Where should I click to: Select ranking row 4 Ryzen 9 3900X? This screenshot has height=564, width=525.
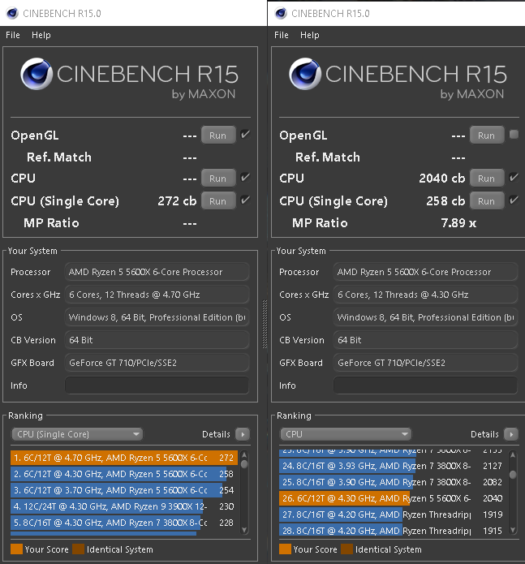click(124, 506)
